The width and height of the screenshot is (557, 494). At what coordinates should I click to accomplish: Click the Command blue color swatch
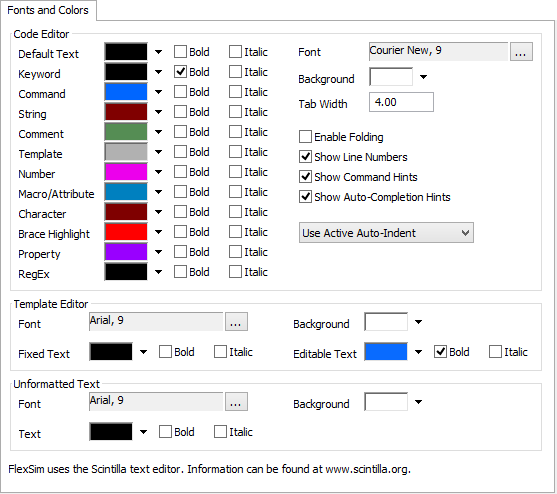126,92
